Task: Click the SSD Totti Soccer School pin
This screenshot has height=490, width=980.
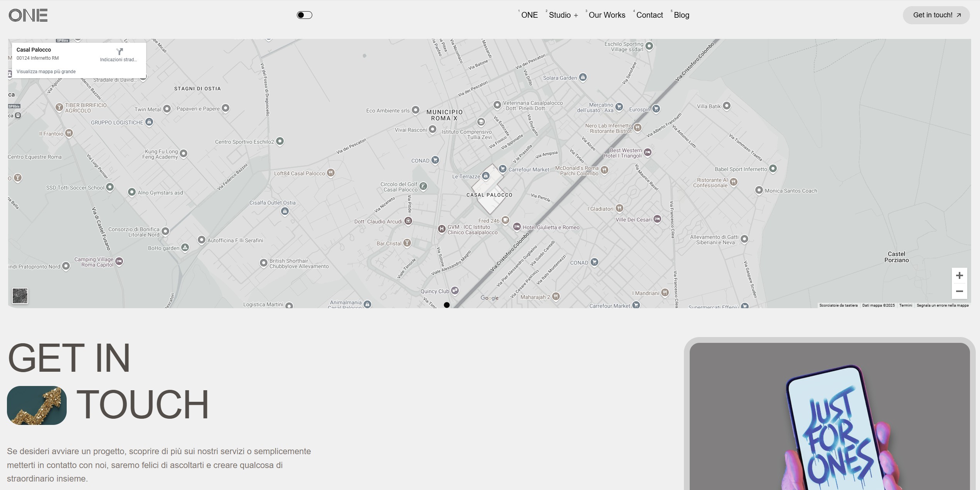Action: click(110, 187)
